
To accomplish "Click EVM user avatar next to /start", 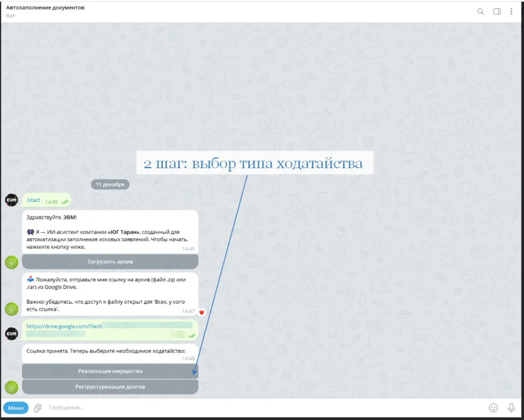I will 11,200.
